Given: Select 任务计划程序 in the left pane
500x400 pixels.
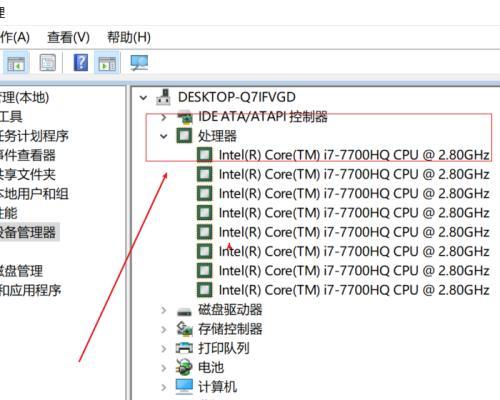Looking at the screenshot, I should 34,136.
